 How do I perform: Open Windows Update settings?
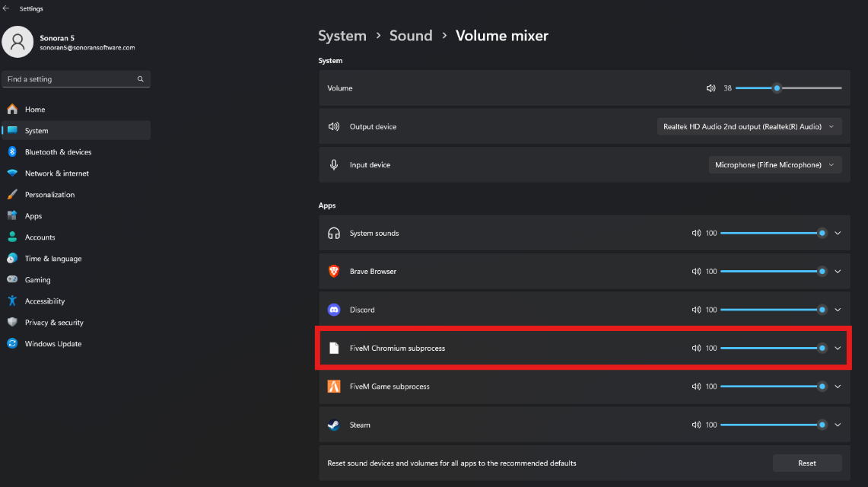click(x=76, y=344)
